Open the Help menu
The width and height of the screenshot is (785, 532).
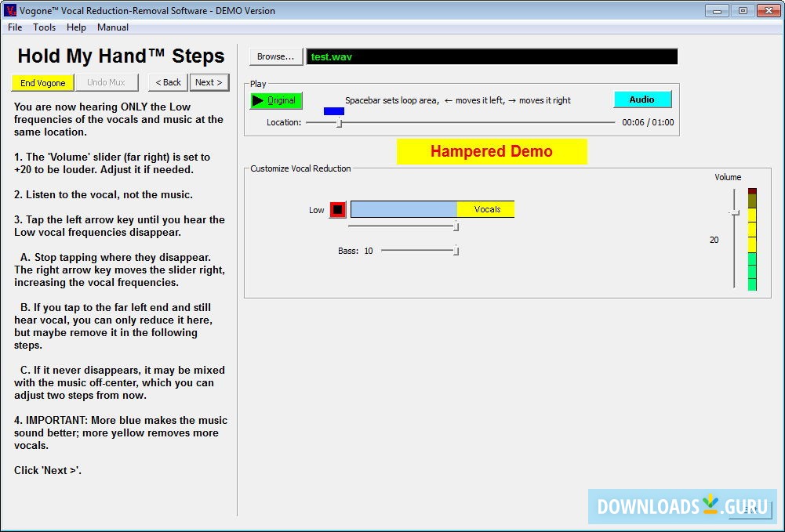click(76, 27)
